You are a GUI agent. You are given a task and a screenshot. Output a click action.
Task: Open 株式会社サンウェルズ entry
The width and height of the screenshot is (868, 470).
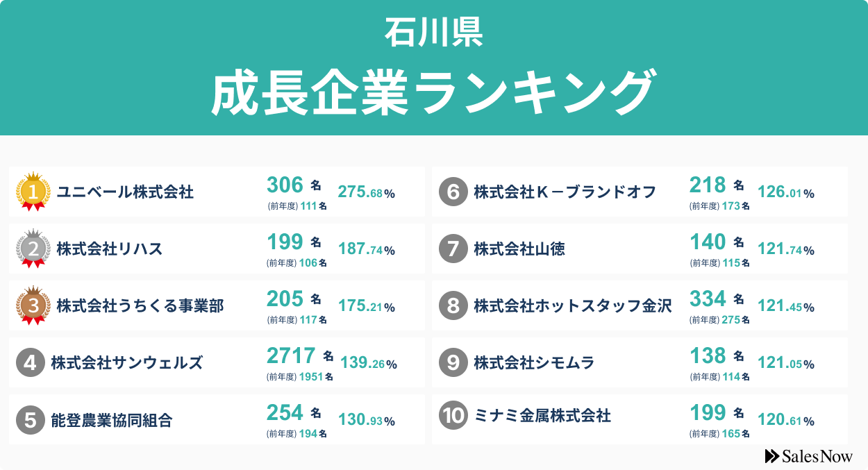click(x=127, y=362)
